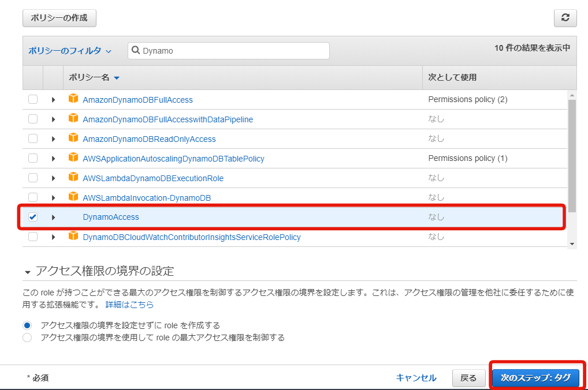
Task: Click the AmazonDynamoDBReadOnlyAccess policy box icon
Action: (73, 137)
